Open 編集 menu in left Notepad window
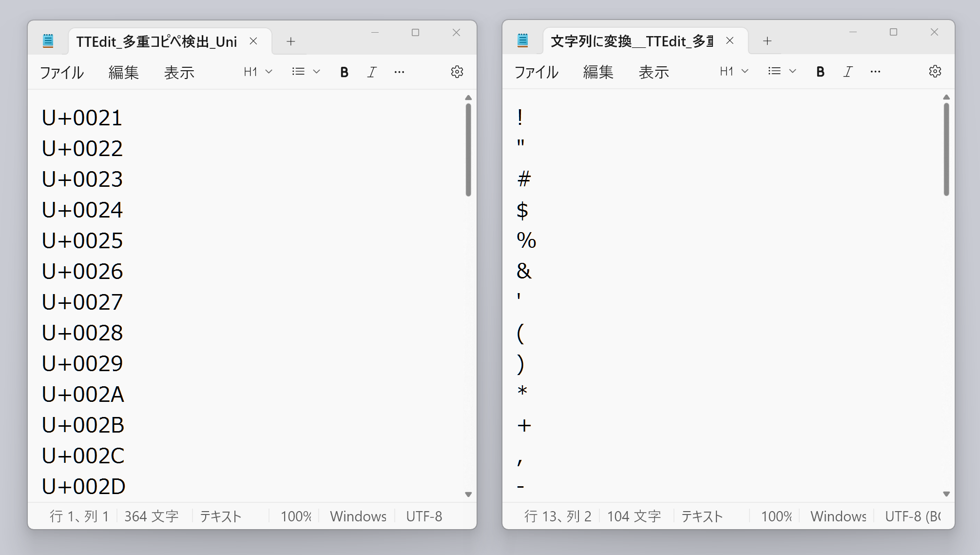This screenshot has width=980, height=555. [x=124, y=73]
